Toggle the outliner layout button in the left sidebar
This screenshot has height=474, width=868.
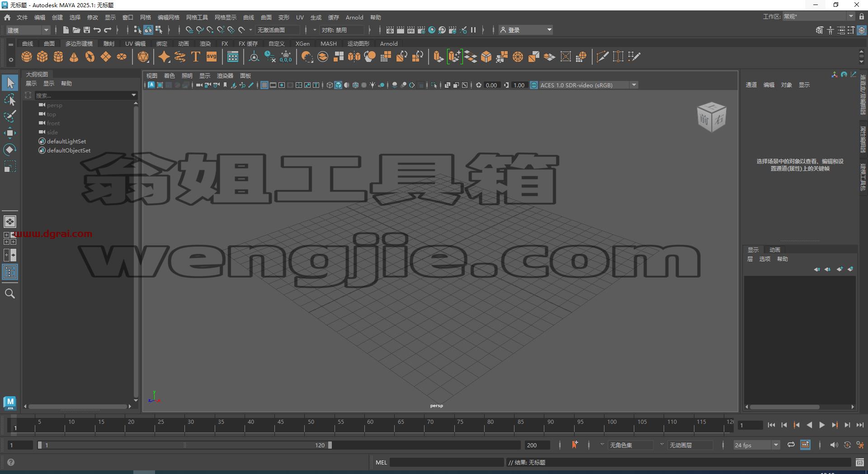tap(10, 272)
